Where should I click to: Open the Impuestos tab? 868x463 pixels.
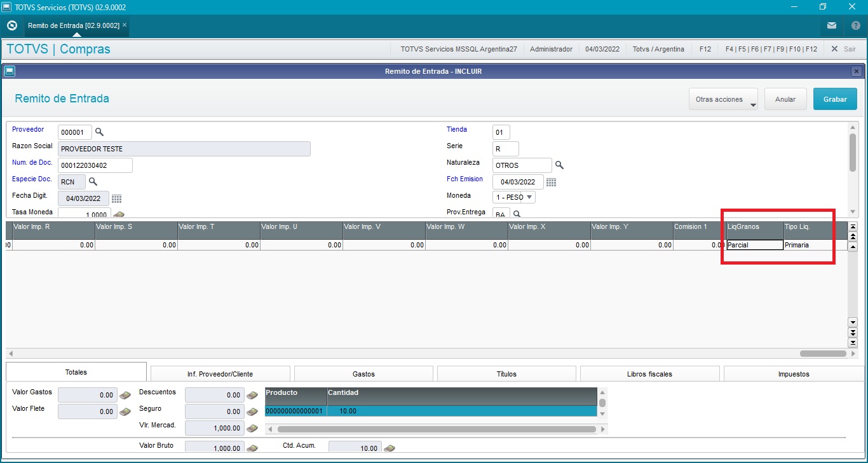click(x=794, y=374)
